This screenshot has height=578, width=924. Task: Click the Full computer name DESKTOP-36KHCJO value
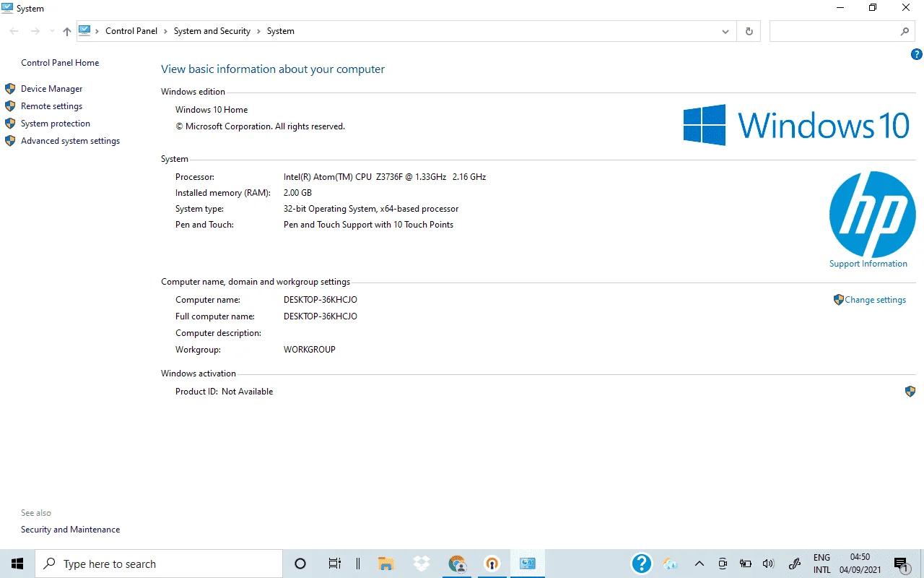(x=321, y=316)
